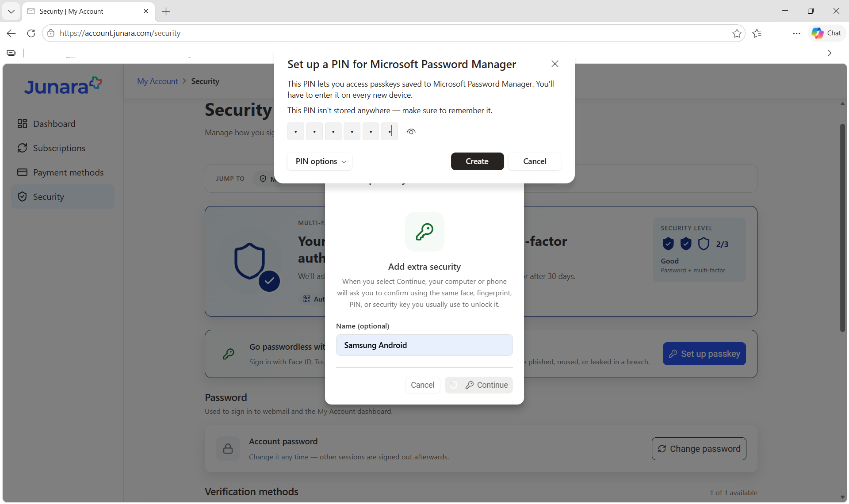
Task: Open a new browser tab
Action: coord(166,11)
